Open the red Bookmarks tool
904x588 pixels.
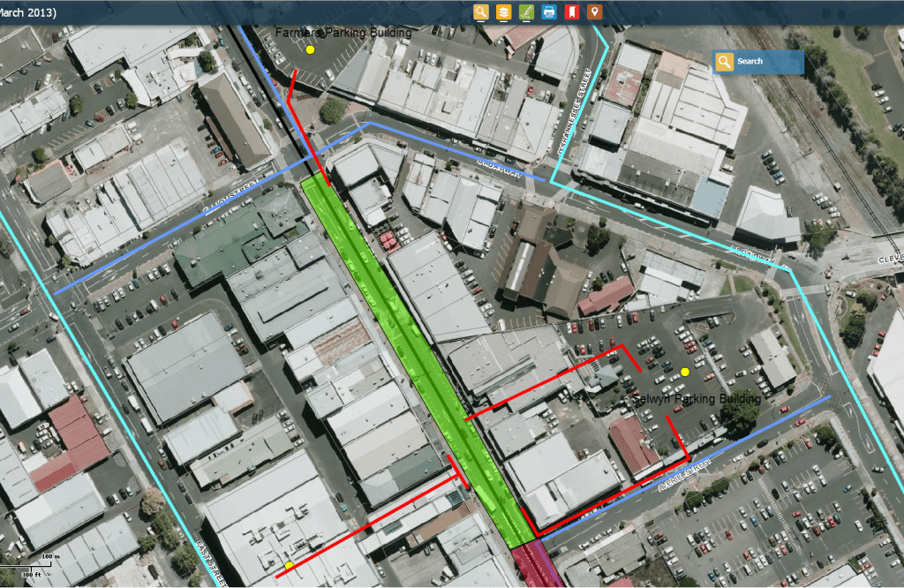click(572, 12)
